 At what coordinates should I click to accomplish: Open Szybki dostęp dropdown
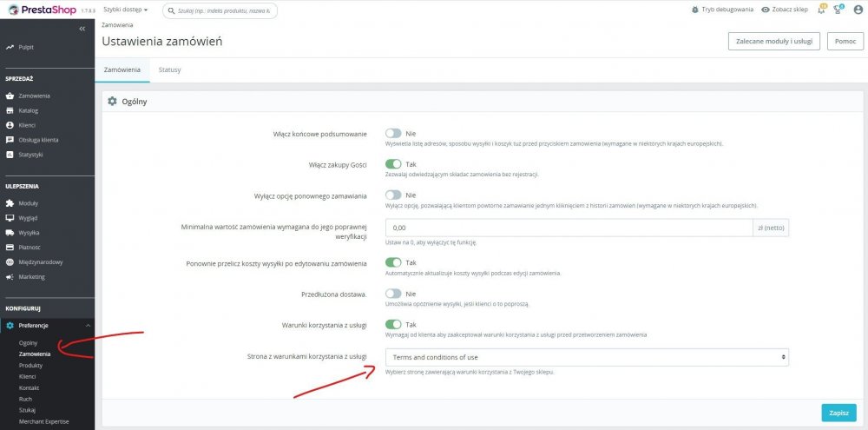pos(126,10)
